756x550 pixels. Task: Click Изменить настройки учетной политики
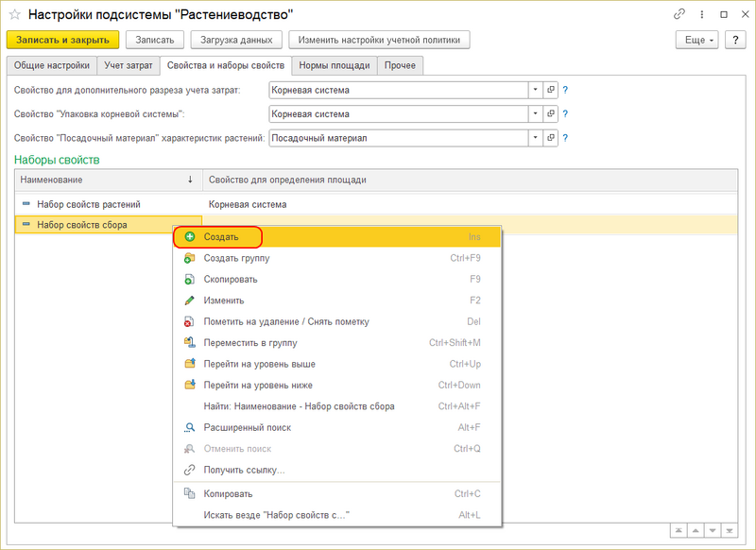tap(379, 40)
